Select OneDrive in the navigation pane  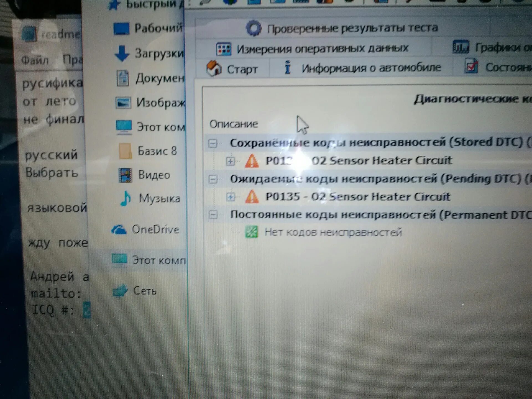point(155,229)
